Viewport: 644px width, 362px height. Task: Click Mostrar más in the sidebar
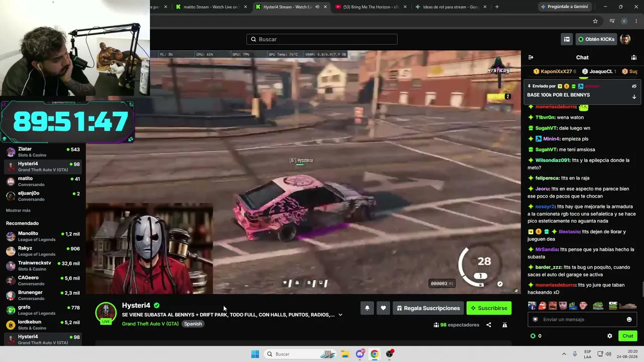point(18,211)
